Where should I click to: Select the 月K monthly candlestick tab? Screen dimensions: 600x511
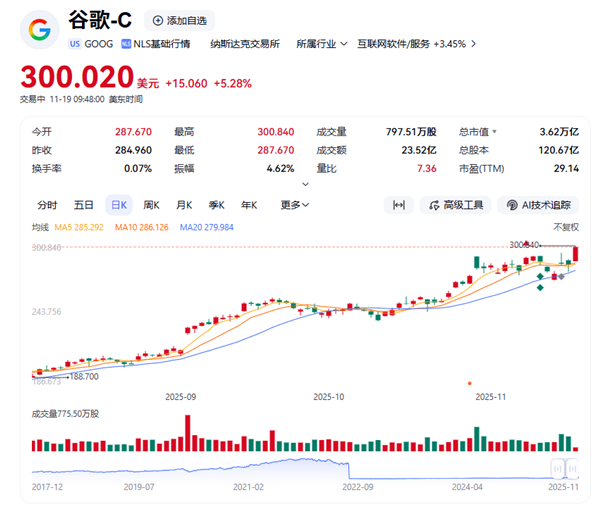(184, 205)
